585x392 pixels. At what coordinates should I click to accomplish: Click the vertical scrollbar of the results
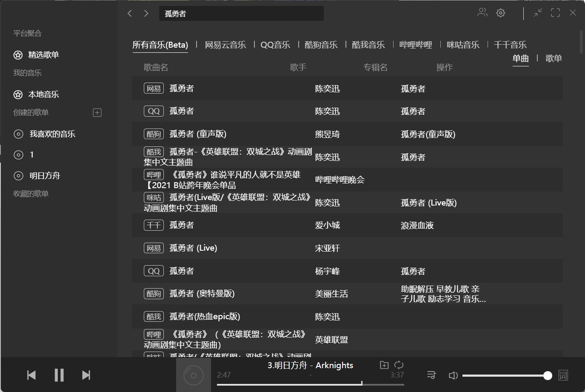point(581,42)
